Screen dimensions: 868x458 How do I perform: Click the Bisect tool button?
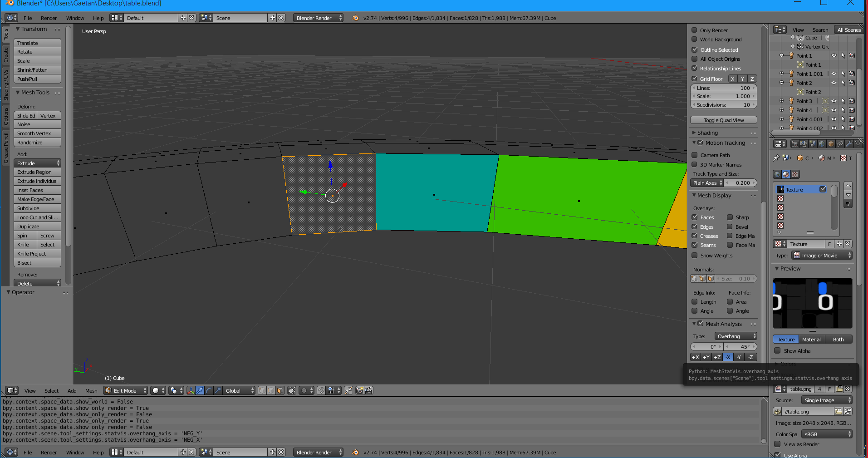(x=38, y=263)
